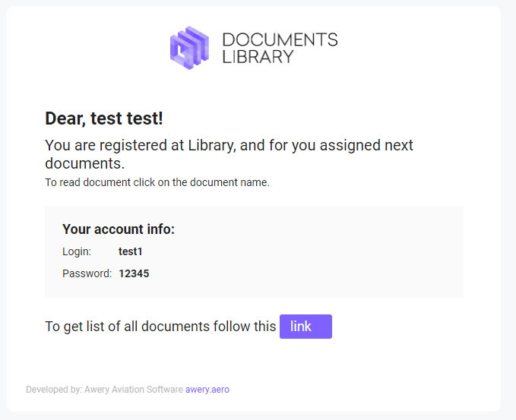
Task: Click the word "Dear," in the greeting
Action: point(65,118)
